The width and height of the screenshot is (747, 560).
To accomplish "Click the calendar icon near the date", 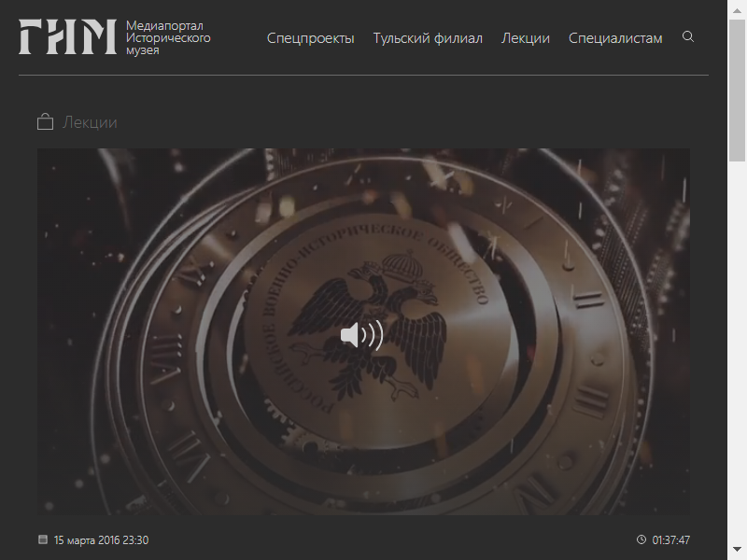I will click(43, 539).
